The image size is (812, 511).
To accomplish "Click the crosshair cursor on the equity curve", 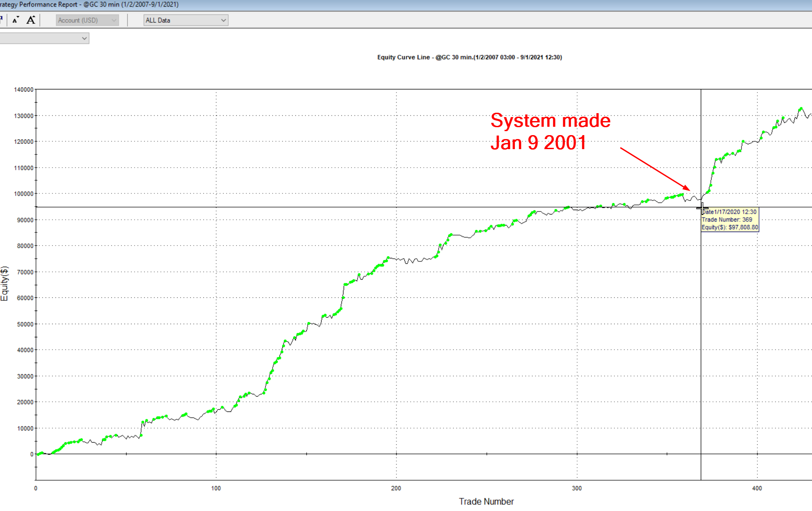I will click(x=701, y=207).
